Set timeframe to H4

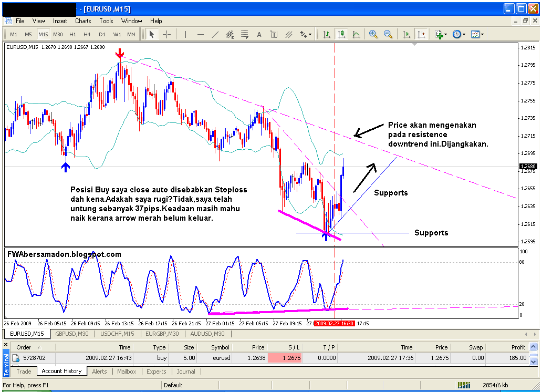pos(87,34)
